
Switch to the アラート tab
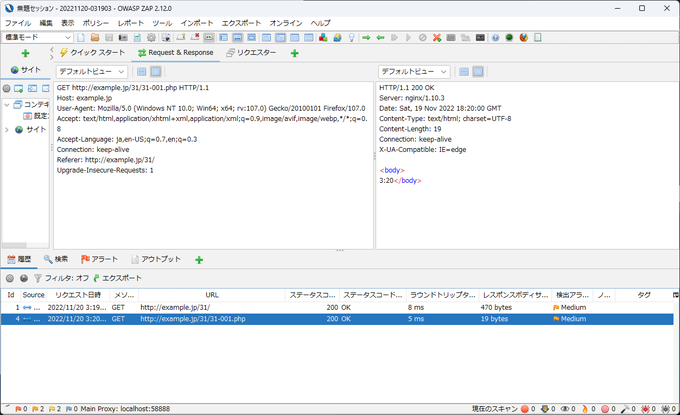(99, 259)
